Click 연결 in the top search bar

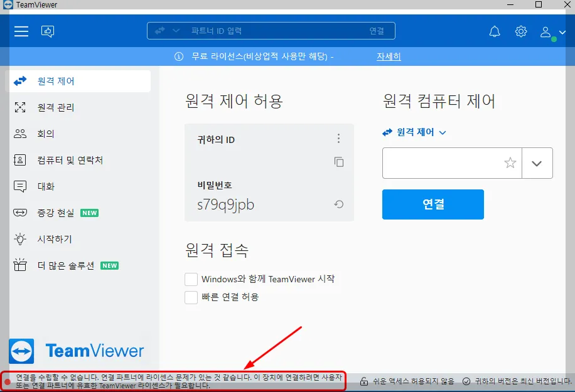click(x=377, y=31)
